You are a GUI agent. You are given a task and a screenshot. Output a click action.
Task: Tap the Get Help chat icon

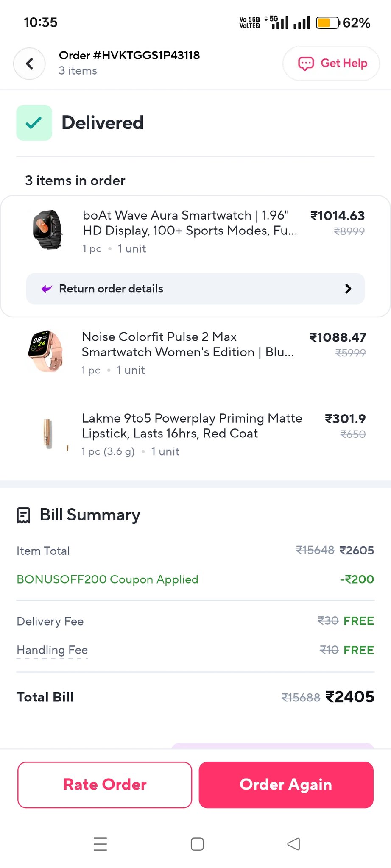[x=306, y=64]
